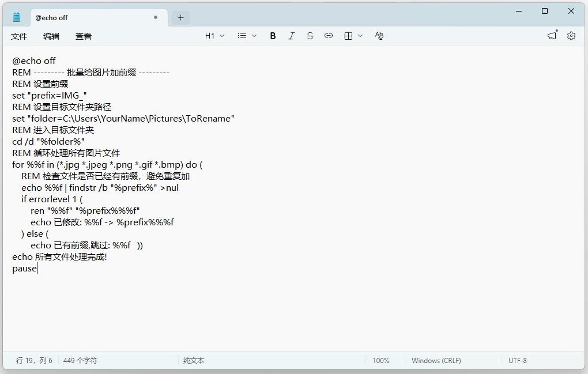Click the '纯文本' format indicator
Viewport: 588px width, 374px height.
[x=194, y=361]
